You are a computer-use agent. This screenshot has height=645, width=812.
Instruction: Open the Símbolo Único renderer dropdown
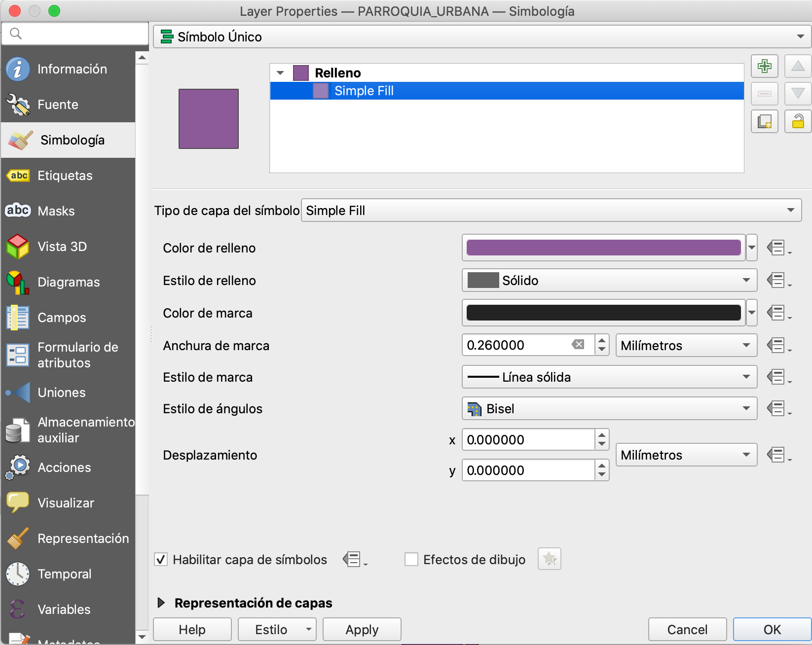(x=481, y=37)
